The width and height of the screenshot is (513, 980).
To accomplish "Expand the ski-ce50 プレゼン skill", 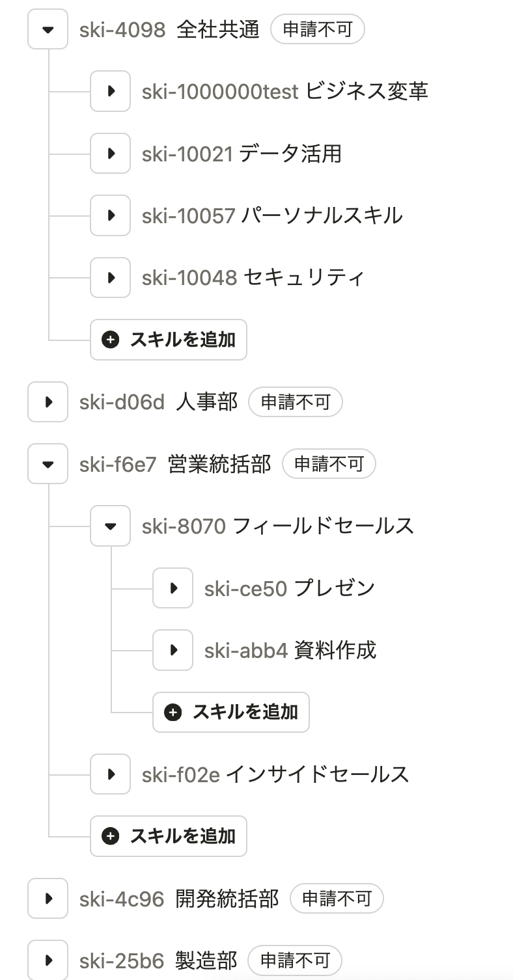I will 173,588.
